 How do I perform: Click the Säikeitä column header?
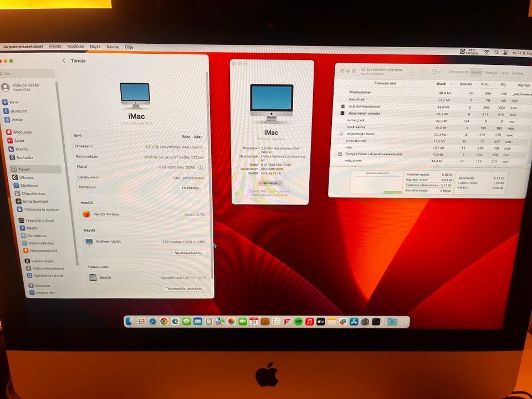pos(465,84)
